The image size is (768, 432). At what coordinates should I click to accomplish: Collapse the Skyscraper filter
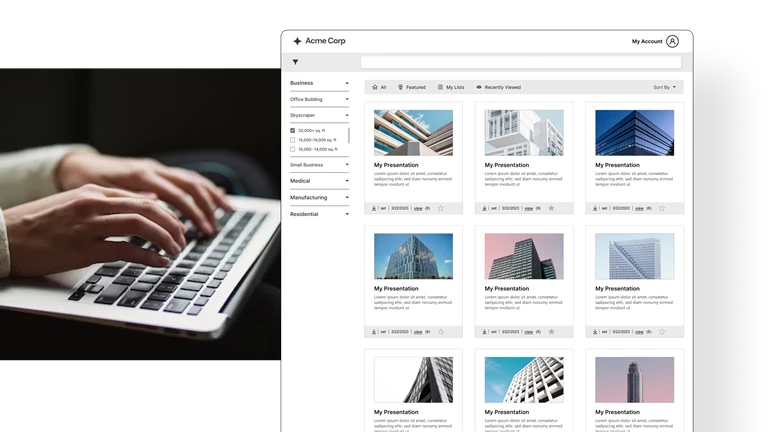(x=347, y=115)
